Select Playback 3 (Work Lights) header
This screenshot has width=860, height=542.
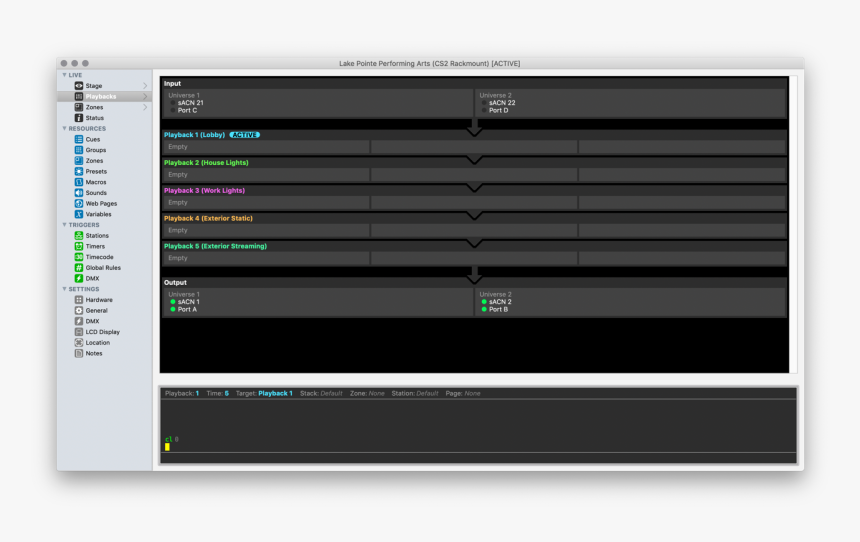pos(205,190)
